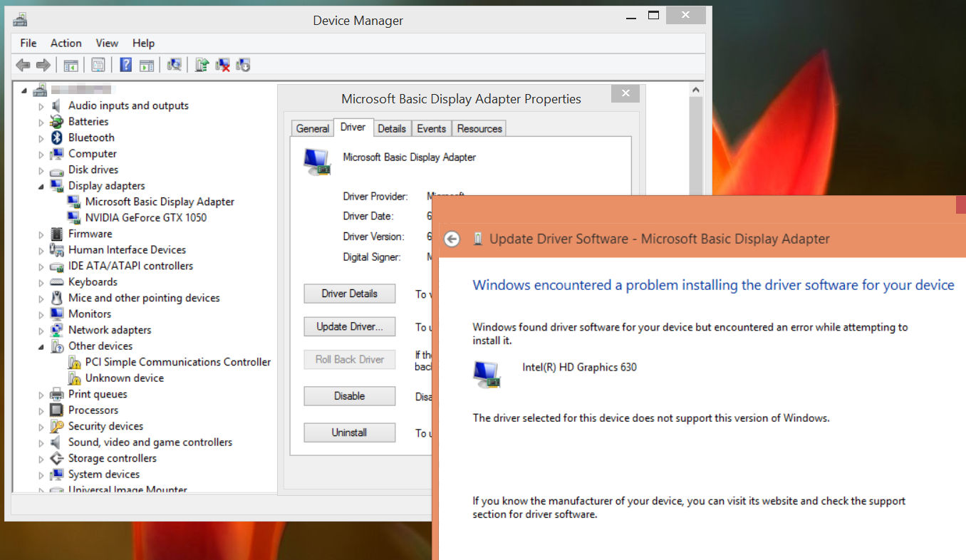Click the Network adapters icon
The image size is (966, 560).
click(57, 330)
